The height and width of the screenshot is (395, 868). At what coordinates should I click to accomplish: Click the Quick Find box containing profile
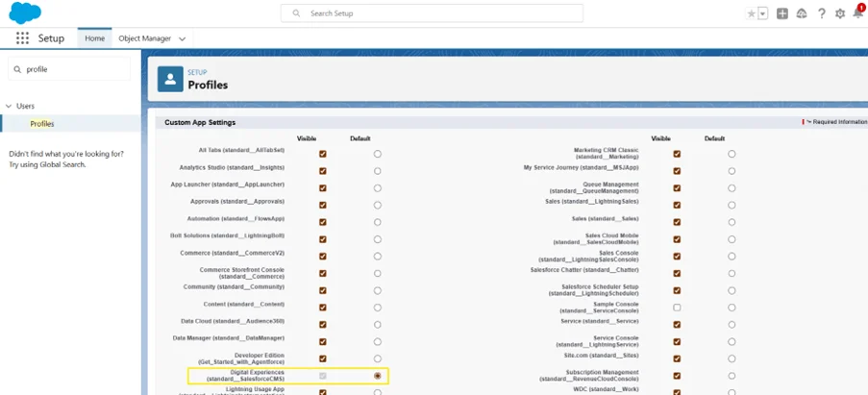tap(69, 69)
